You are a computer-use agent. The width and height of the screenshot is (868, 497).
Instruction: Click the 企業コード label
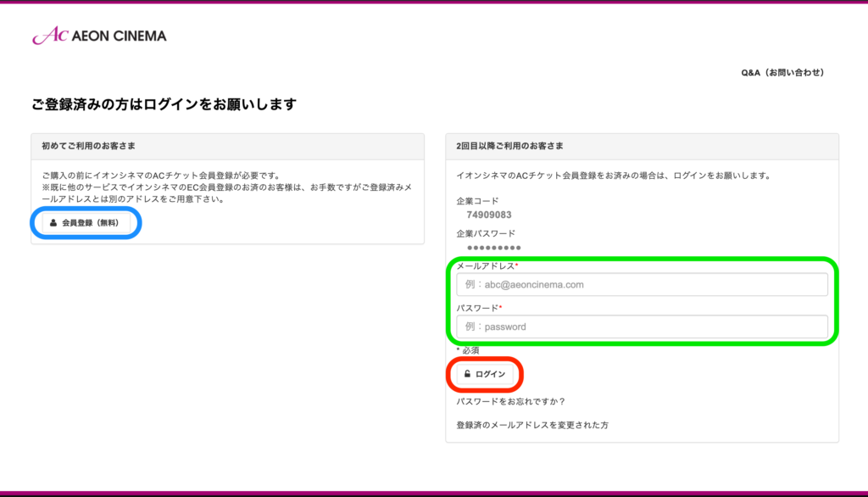478,200
